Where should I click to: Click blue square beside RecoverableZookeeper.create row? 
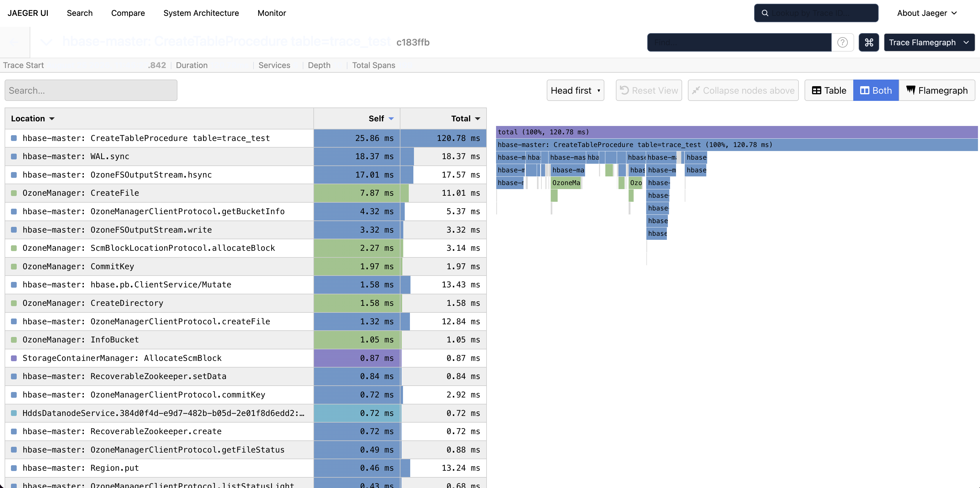pyautogui.click(x=14, y=431)
